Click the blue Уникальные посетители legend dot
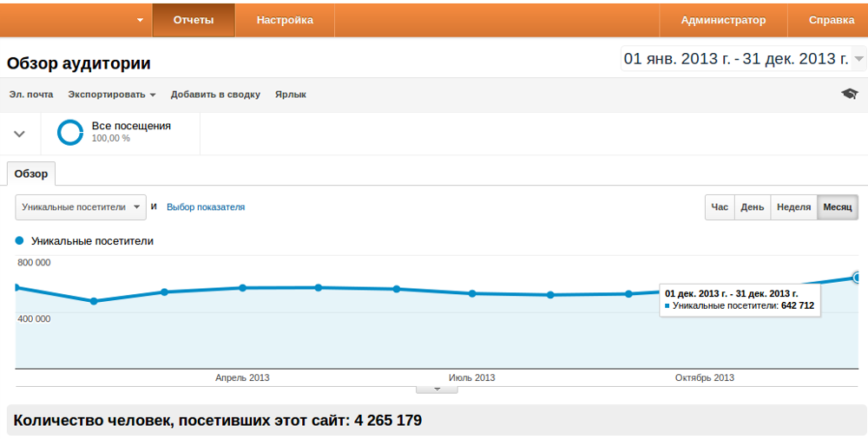Viewport: 868px width, 439px height. (19, 241)
